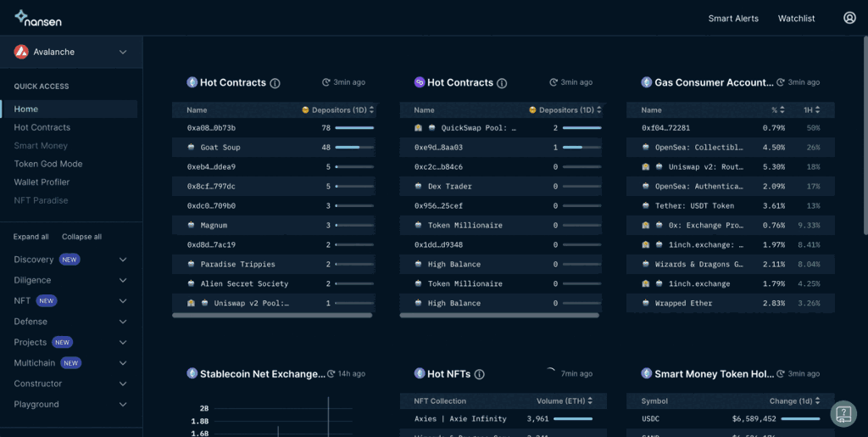Open the help chat icon

(843, 412)
